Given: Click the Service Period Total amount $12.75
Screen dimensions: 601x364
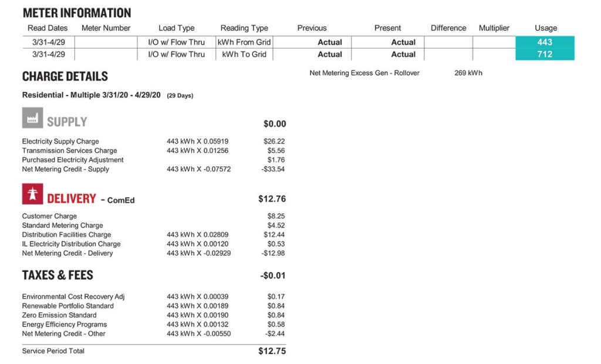Looking at the screenshot, I should [272, 351].
